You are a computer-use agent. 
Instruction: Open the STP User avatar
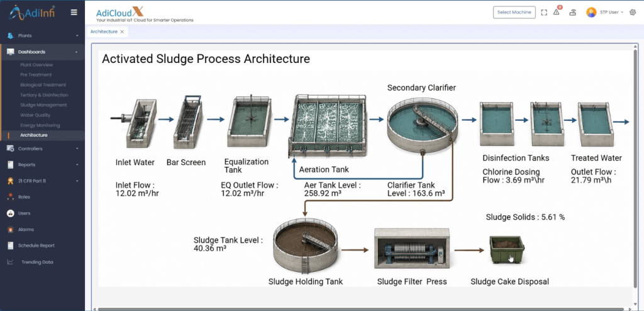pos(591,13)
